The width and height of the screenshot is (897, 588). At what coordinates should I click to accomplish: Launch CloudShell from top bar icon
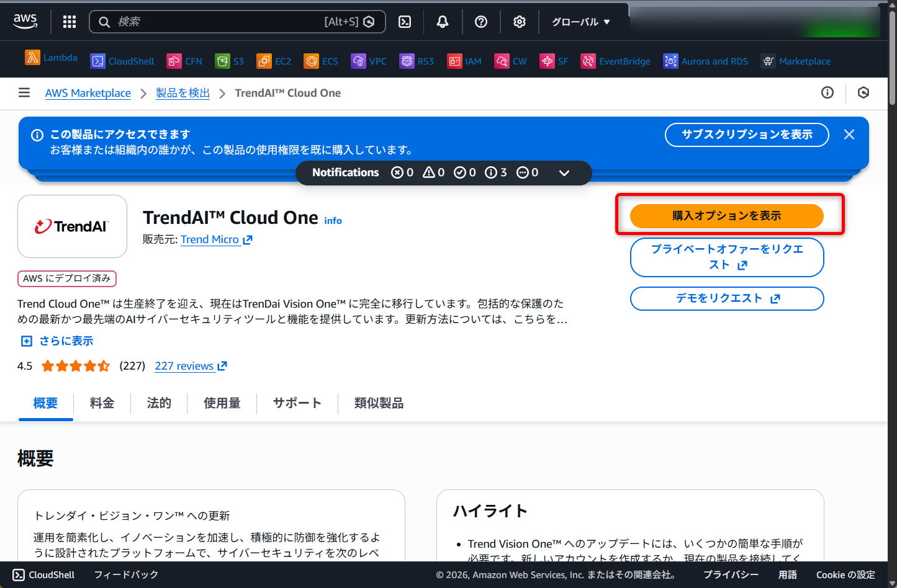[405, 22]
